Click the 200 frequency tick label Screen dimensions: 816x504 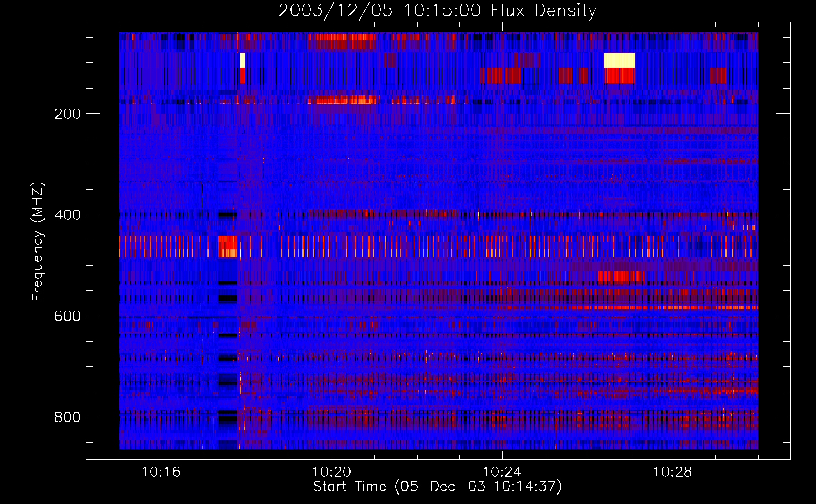click(x=68, y=114)
